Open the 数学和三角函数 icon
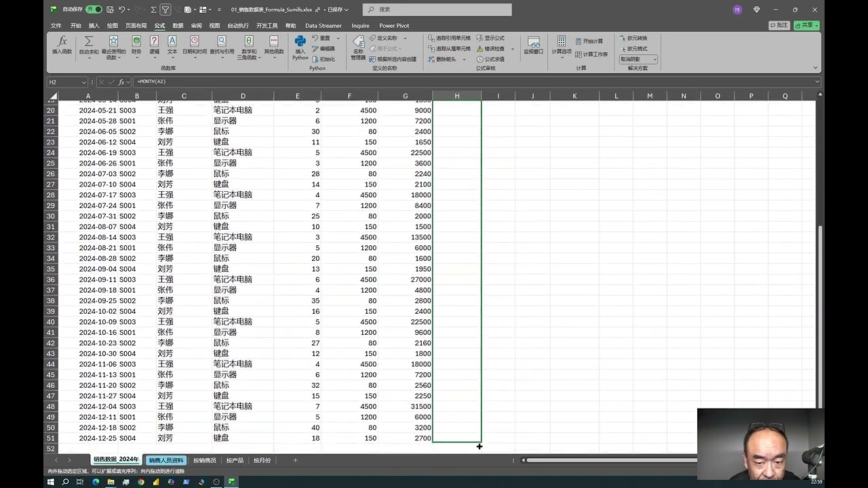Image resolution: width=868 pixels, height=488 pixels. [249, 41]
